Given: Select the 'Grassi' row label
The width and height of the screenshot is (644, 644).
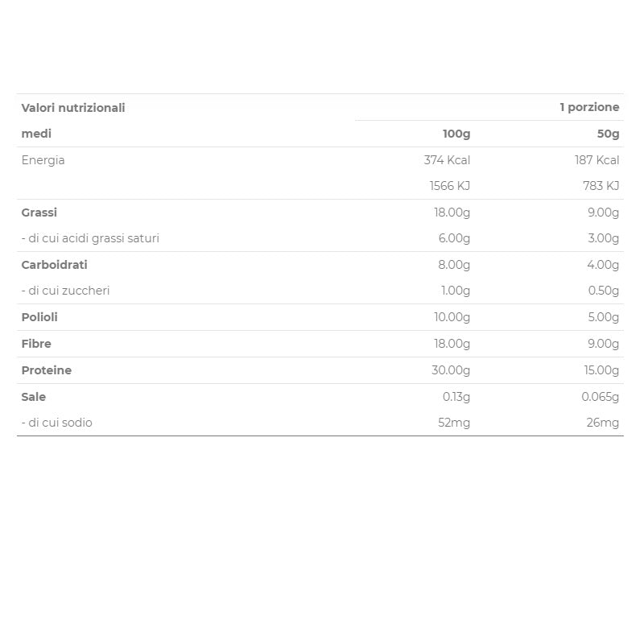Looking at the screenshot, I should (39, 213).
